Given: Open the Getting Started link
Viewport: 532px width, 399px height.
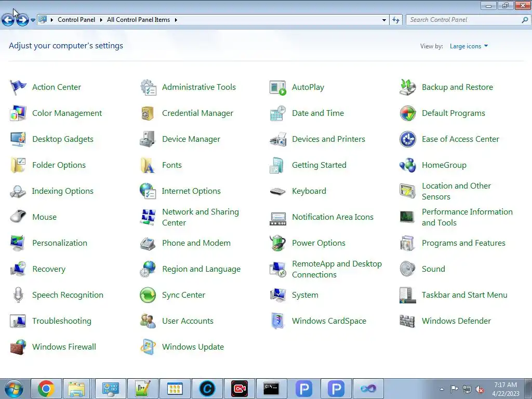Looking at the screenshot, I should (x=320, y=165).
